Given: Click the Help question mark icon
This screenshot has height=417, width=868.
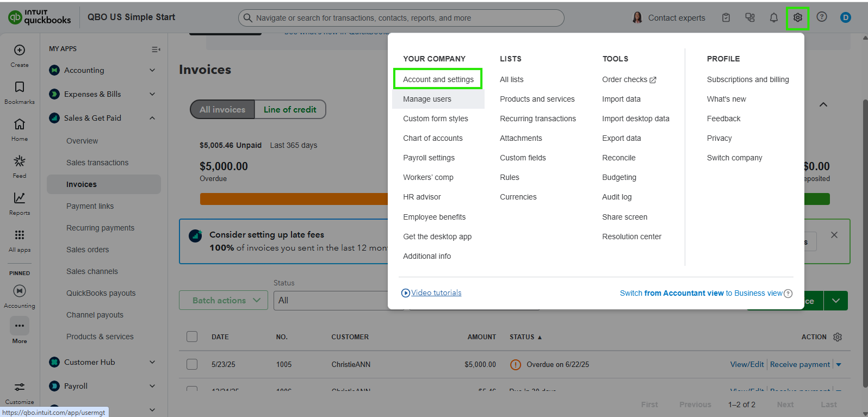Looking at the screenshot, I should point(822,17).
